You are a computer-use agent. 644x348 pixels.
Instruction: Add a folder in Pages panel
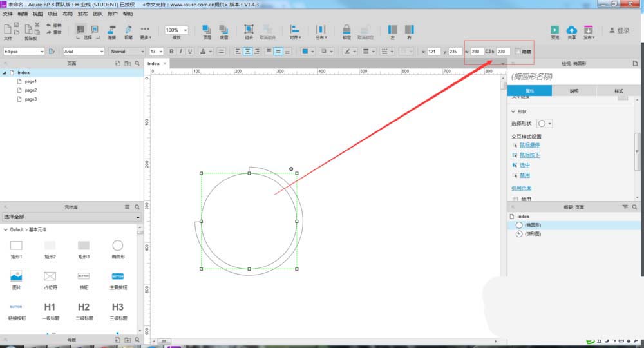pyautogui.click(x=128, y=63)
